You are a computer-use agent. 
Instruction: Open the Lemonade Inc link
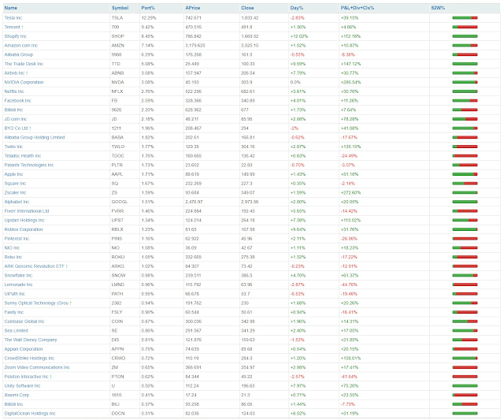coord(18,284)
